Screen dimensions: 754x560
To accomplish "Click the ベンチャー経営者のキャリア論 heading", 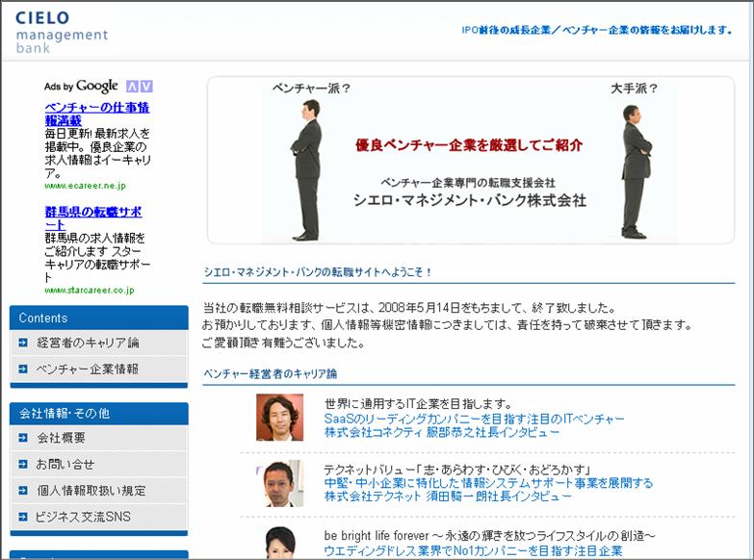I will (270, 373).
